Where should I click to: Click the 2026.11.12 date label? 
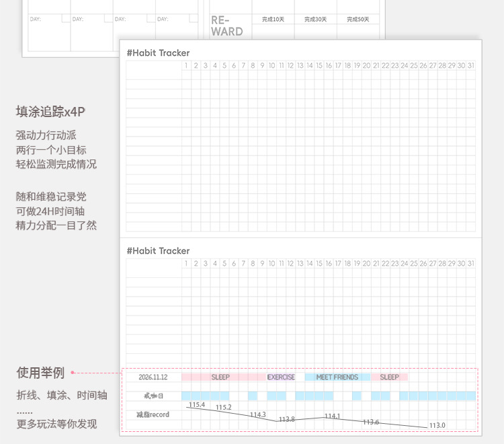[153, 377]
